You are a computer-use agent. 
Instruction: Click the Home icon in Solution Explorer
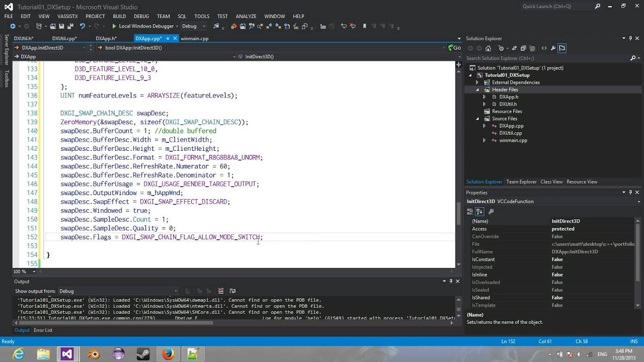click(488, 48)
